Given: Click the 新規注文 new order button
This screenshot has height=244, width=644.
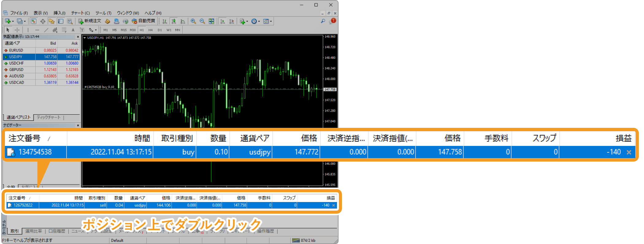Looking at the screenshot, I should click(x=90, y=21).
